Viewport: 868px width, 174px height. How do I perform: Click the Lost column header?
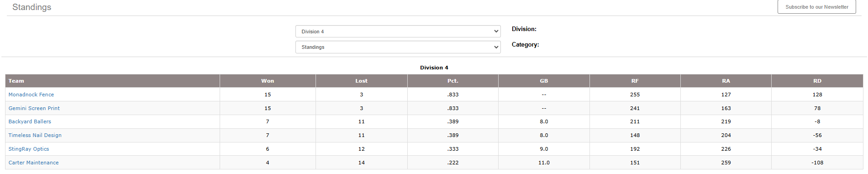(x=361, y=81)
